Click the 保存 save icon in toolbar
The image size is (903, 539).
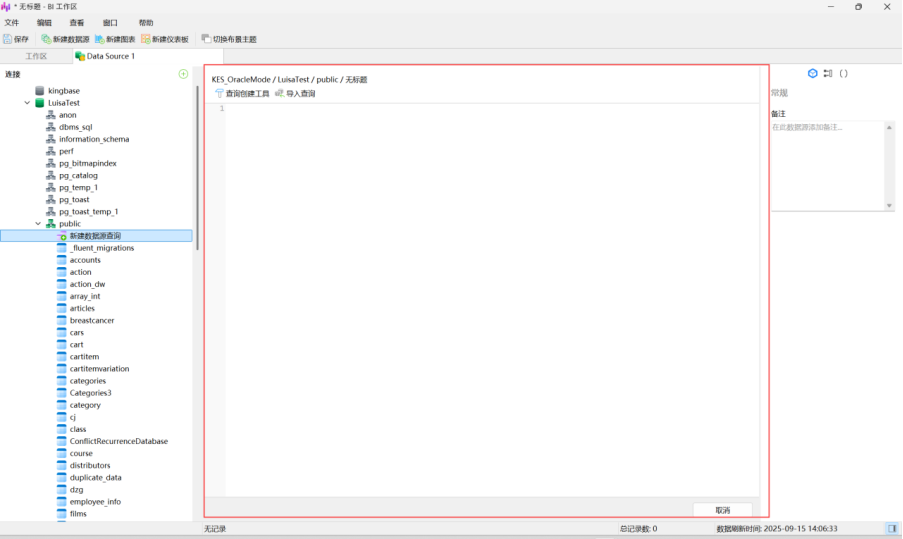(x=8, y=39)
